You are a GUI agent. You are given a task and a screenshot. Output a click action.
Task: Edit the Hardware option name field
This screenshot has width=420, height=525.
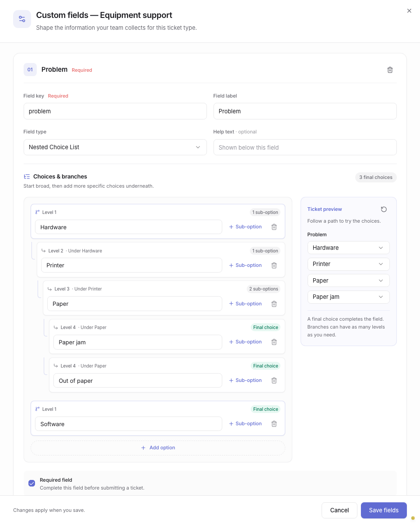129,227
